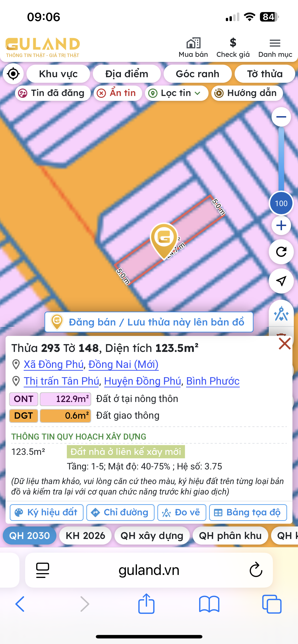Switch to QH 2030 map layer
Image resolution: width=298 pixels, height=644 pixels.
[x=29, y=536]
